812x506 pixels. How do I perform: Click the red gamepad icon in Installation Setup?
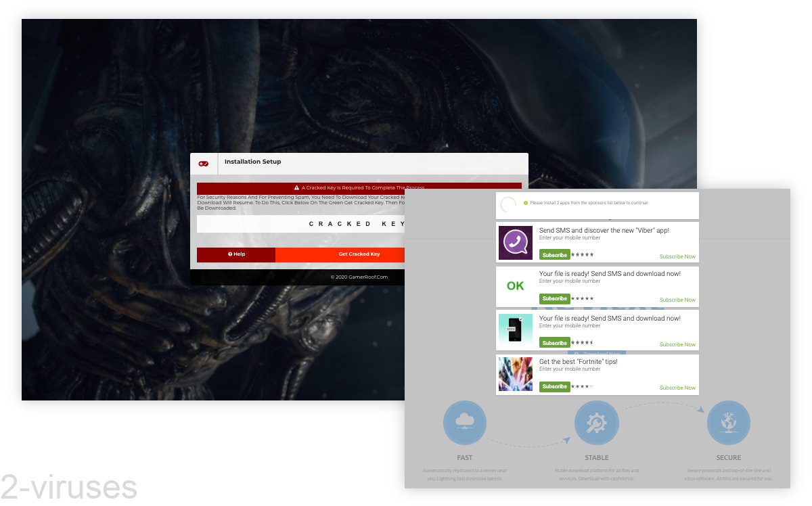click(204, 163)
